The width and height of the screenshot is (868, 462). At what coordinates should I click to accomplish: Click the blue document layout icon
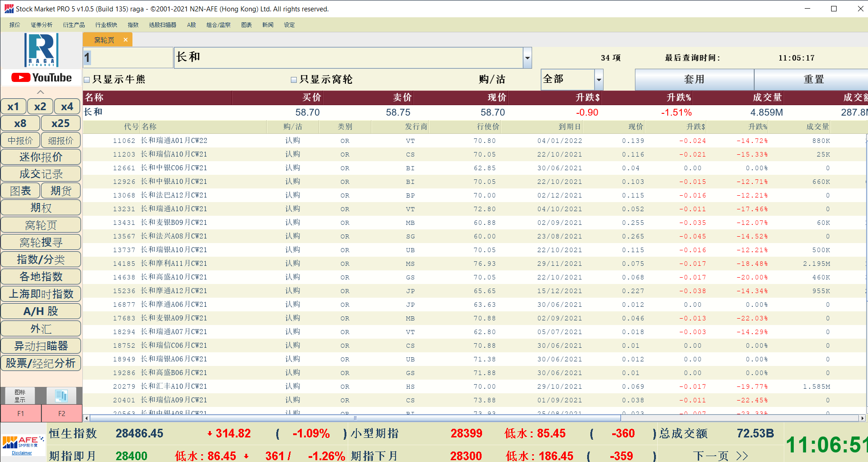pyautogui.click(x=61, y=396)
